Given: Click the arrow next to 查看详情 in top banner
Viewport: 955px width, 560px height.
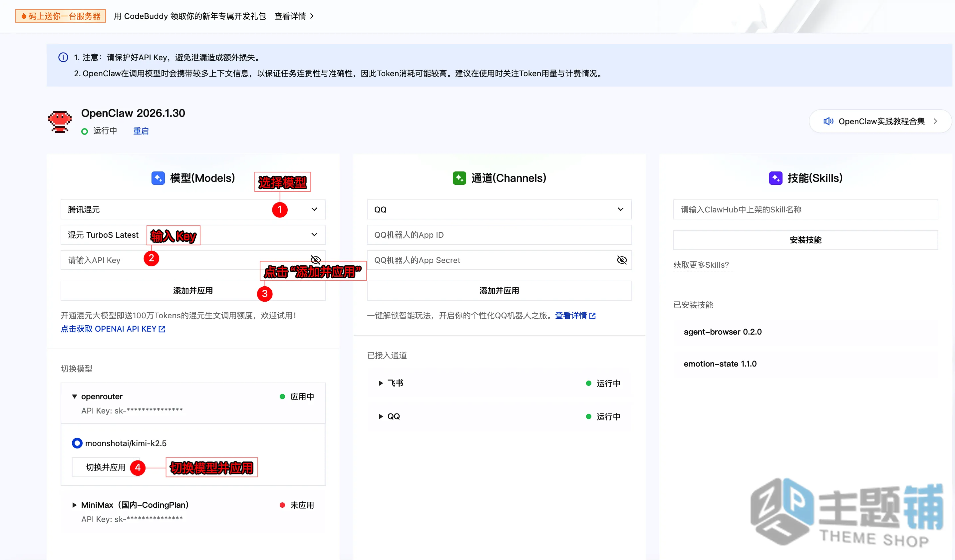Looking at the screenshot, I should (x=312, y=16).
